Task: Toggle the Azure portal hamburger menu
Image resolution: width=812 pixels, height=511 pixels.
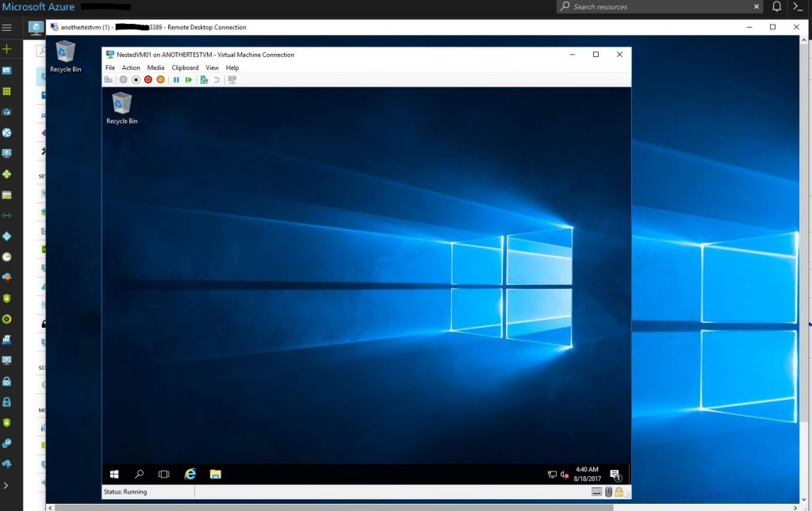Action: [7, 27]
